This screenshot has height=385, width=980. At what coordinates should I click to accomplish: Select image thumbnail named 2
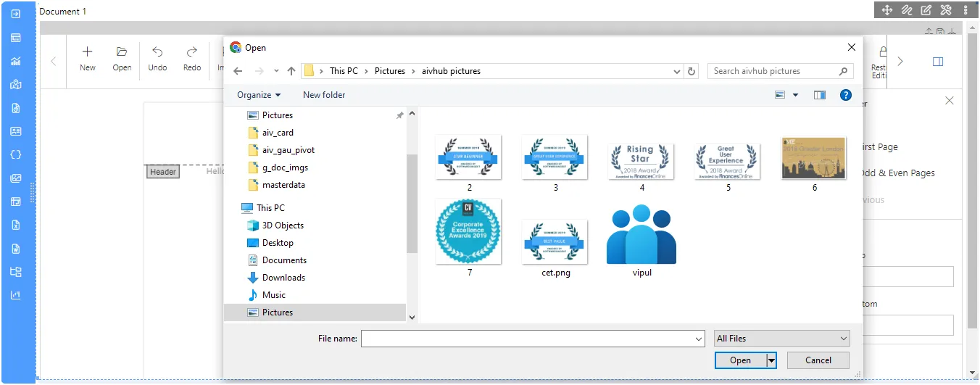tap(469, 158)
